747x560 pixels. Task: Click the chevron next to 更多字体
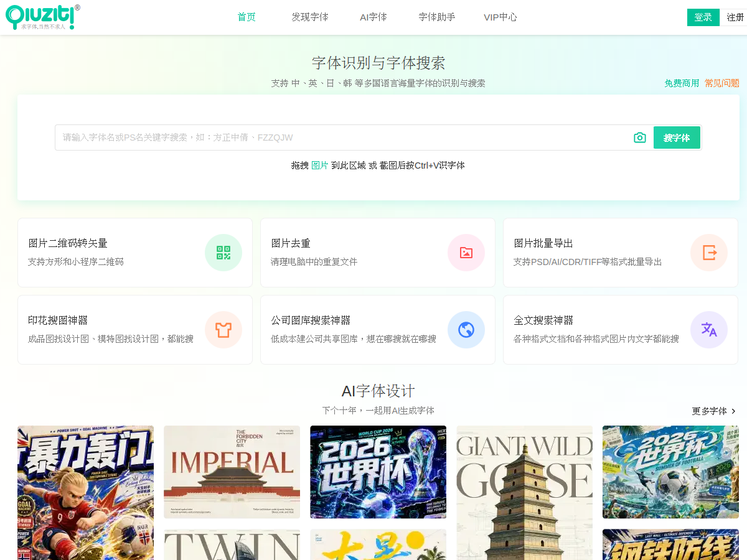pos(733,411)
